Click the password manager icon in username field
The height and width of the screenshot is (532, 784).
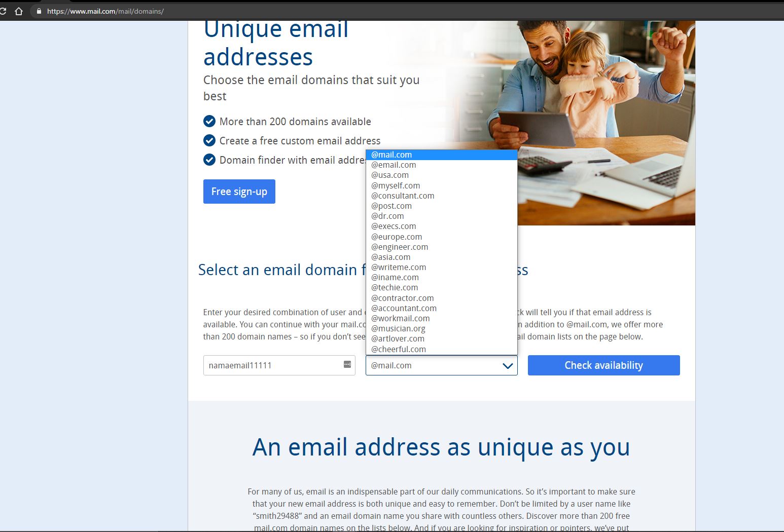(x=347, y=364)
